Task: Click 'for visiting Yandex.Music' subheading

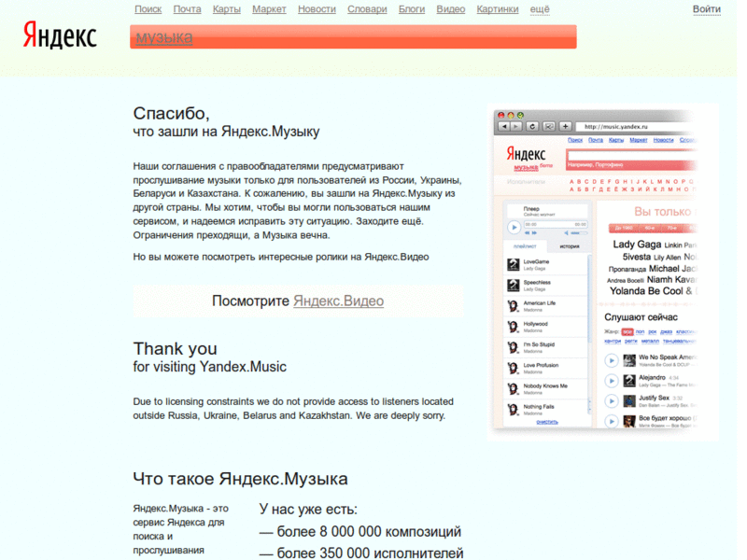Action: (209, 367)
